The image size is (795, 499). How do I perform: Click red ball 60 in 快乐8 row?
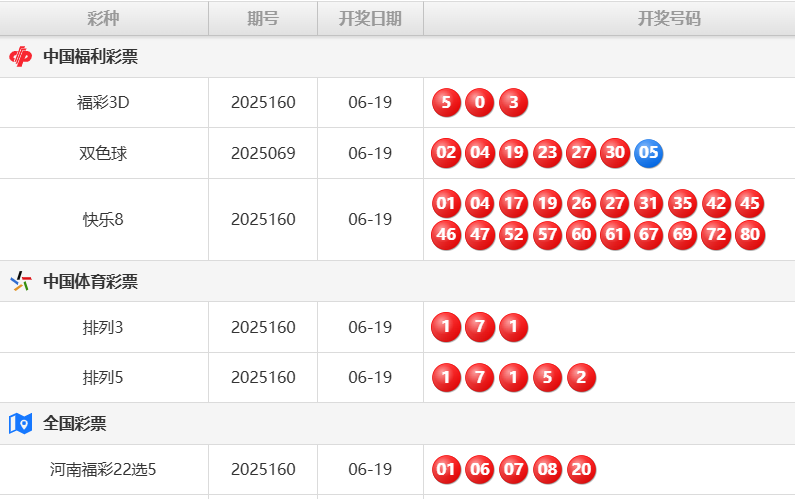click(x=581, y=235)
